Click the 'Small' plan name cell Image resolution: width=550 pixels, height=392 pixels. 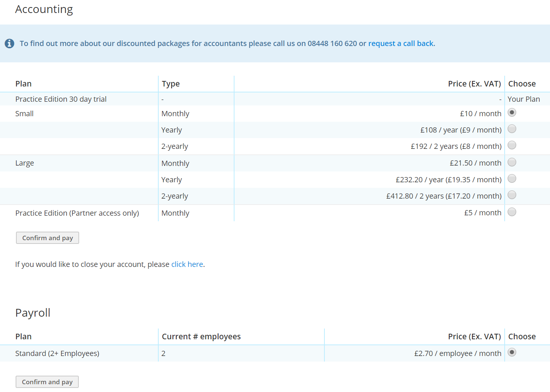25,114
